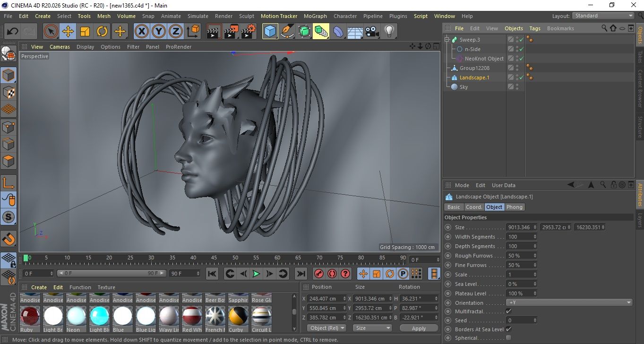
Task: Toggle Enable Snap magnet icon
Action: (9, 239)
